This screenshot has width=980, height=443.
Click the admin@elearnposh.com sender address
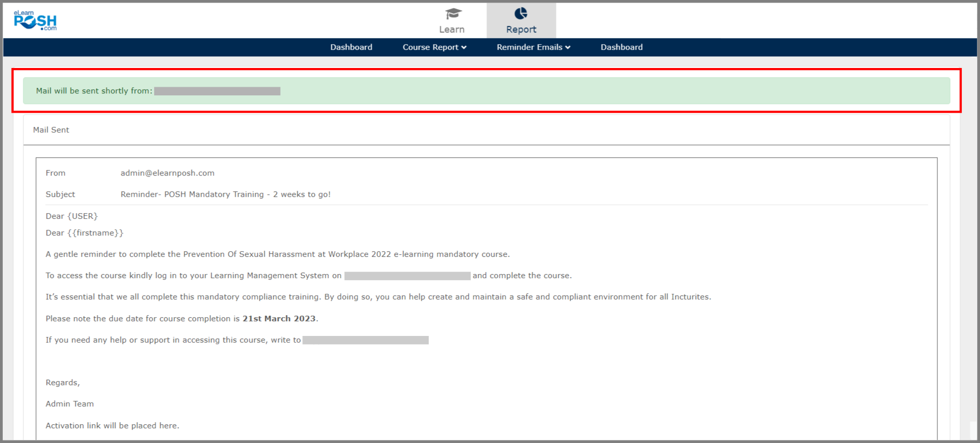tap(167, 173)
